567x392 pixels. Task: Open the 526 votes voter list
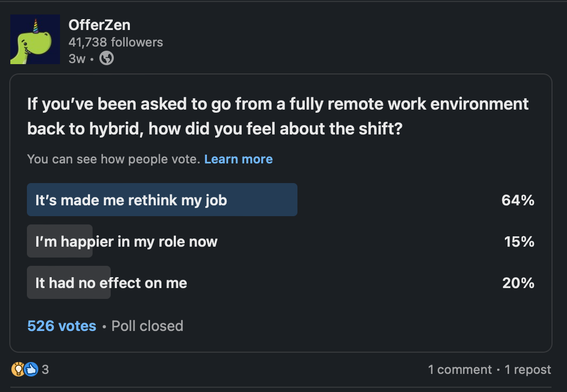[x=62, y=326]
